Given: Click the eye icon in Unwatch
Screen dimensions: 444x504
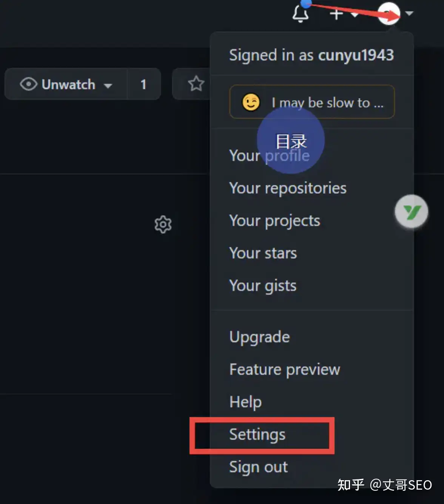Looking at the screenshot, I should pyautogui.click(x=28, y=84).
